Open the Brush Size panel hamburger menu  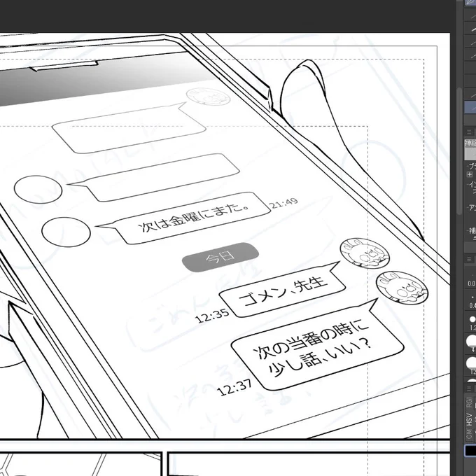click(469, 259)
